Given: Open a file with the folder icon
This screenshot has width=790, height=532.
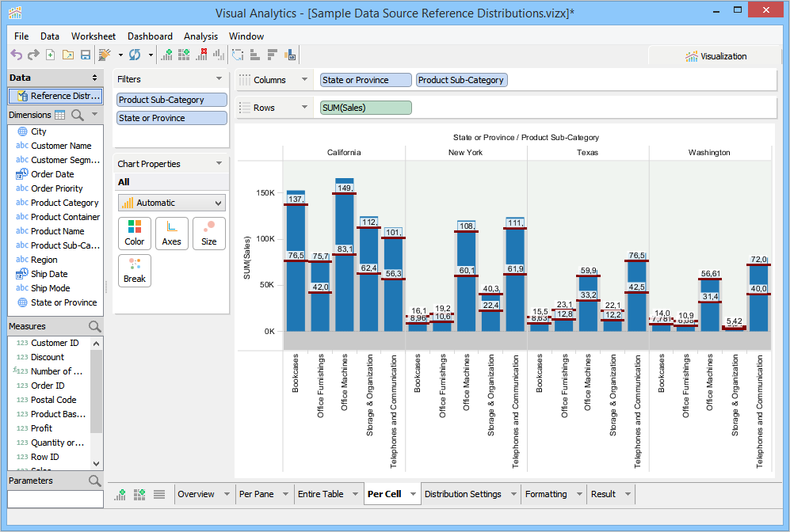Looking at the screenshot, I should [67, 55].
